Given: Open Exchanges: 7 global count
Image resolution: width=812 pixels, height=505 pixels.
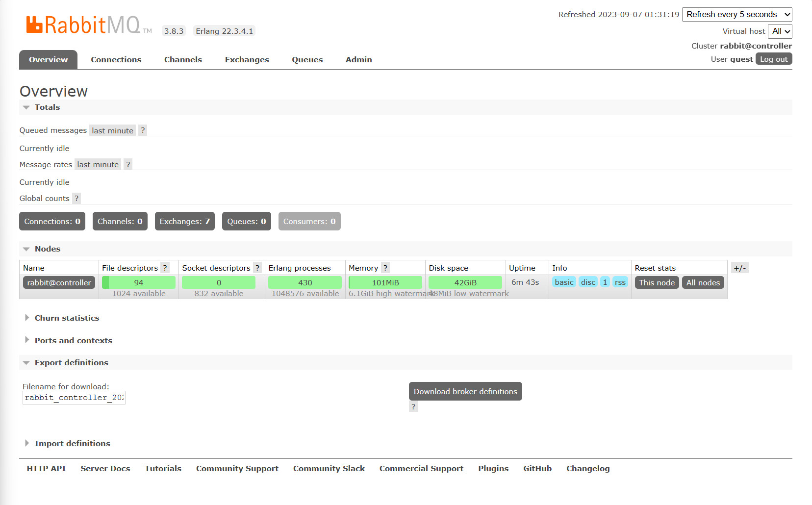Looking at the screenshot, I should [185, 221].
